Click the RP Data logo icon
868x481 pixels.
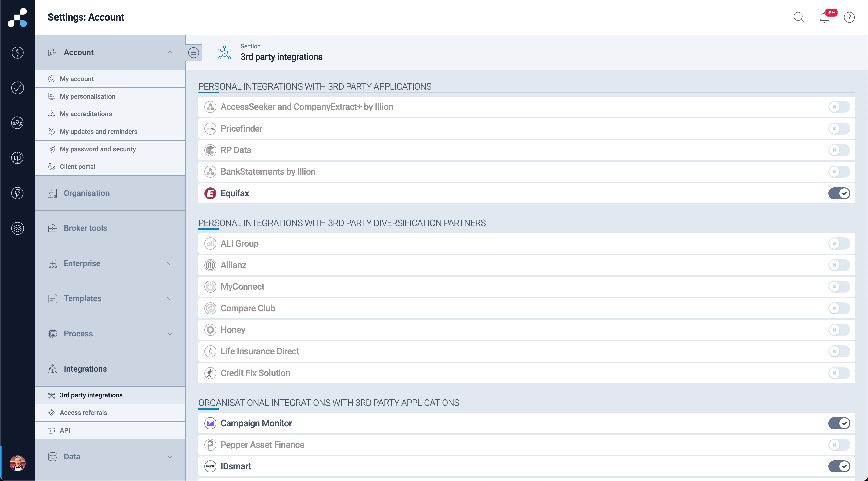point(211,150)
